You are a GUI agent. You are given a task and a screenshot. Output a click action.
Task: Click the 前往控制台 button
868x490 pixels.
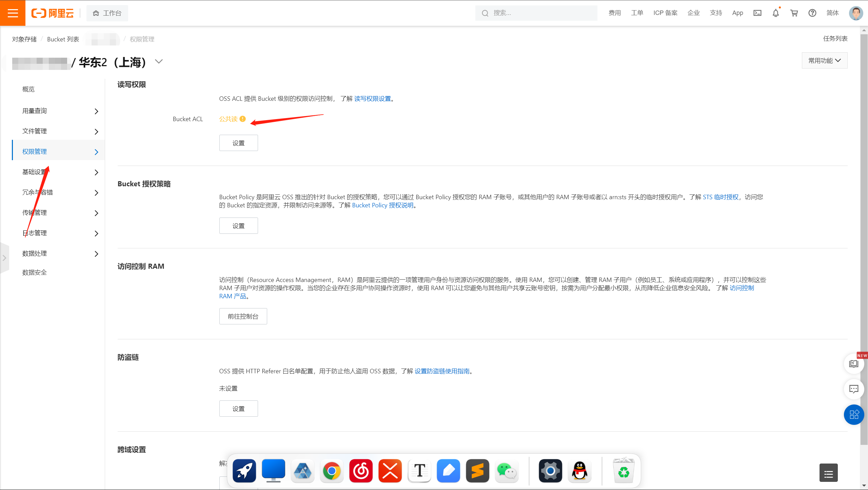243,316
